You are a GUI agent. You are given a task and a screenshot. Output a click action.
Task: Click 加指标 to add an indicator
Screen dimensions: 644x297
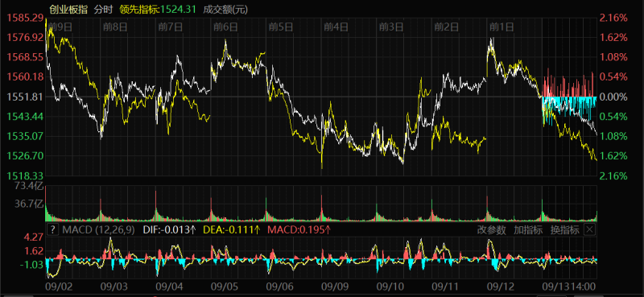pos(528,230)
